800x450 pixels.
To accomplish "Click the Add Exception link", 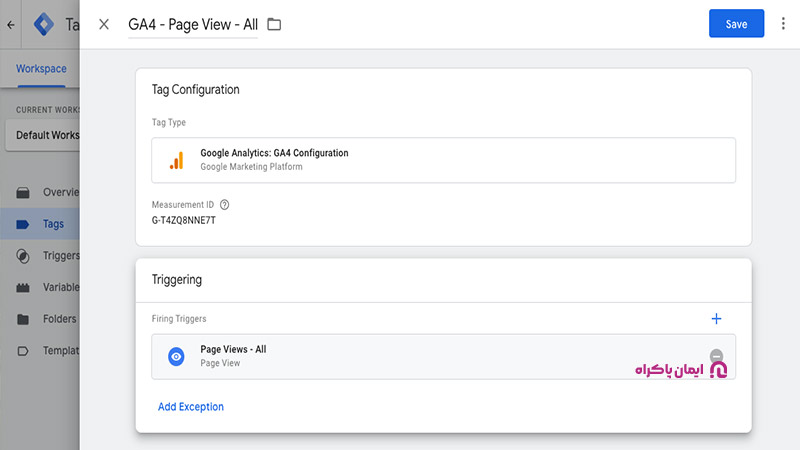I will click(191, 407).
